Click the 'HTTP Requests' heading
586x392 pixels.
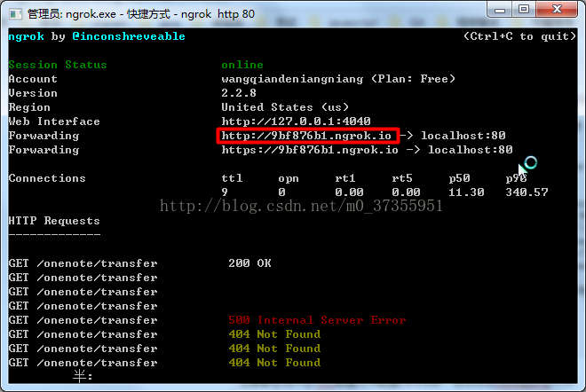54,221
